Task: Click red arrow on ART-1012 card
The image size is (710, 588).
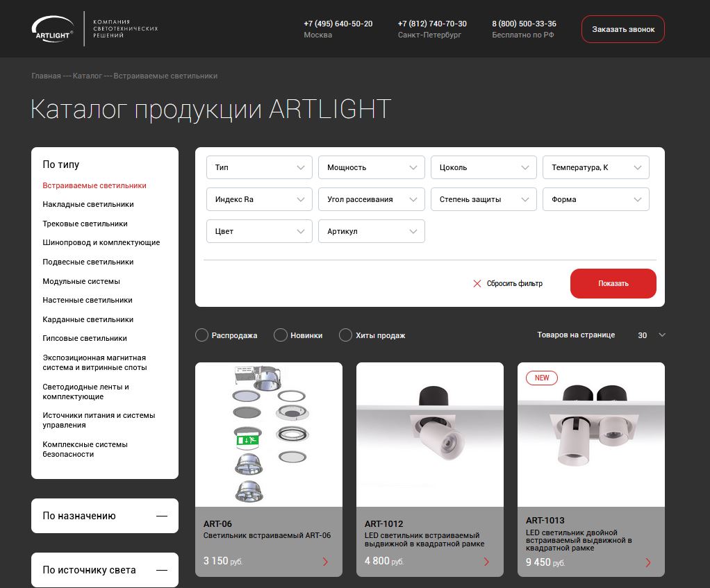Action: [486, 562]
